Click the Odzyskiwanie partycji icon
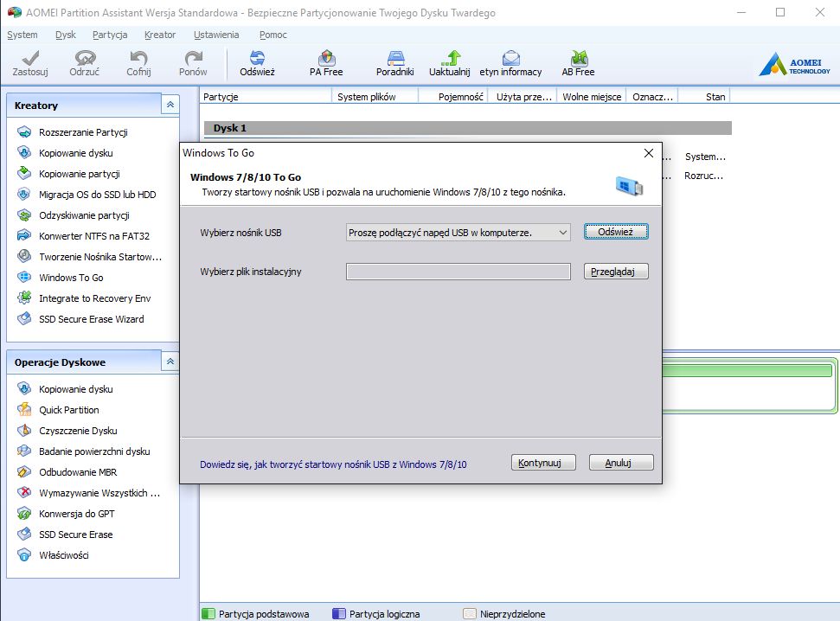 tap(24, 214)
